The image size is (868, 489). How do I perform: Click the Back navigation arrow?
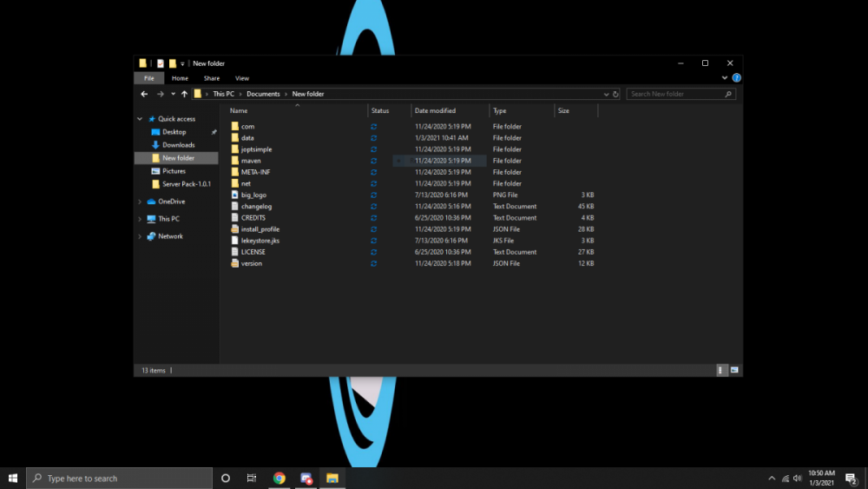point(144,94)
